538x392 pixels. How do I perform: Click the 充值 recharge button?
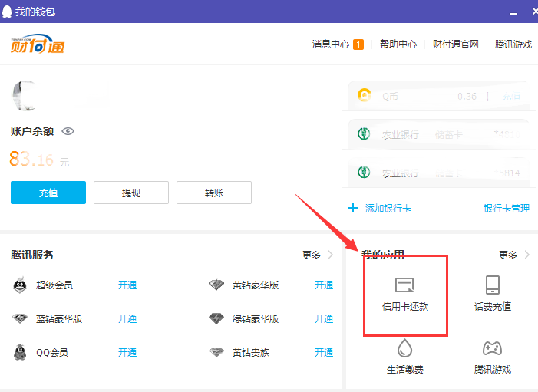click(x=48, y=193)
